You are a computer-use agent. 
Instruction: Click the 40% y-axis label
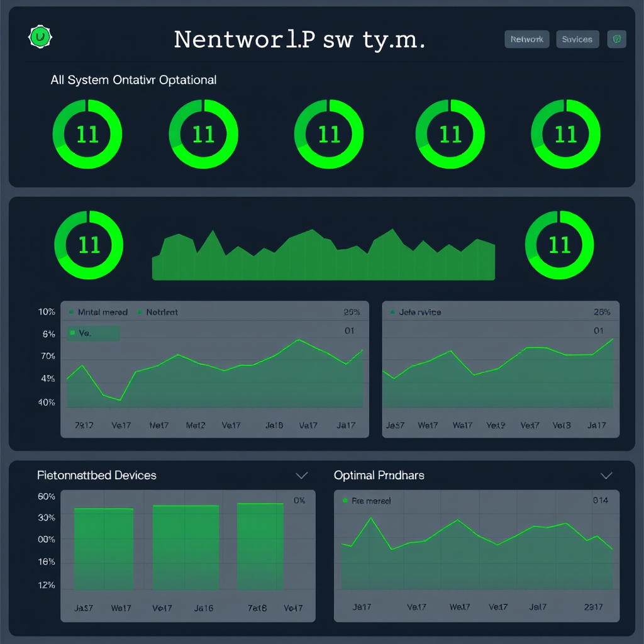(x=47, y=402)
